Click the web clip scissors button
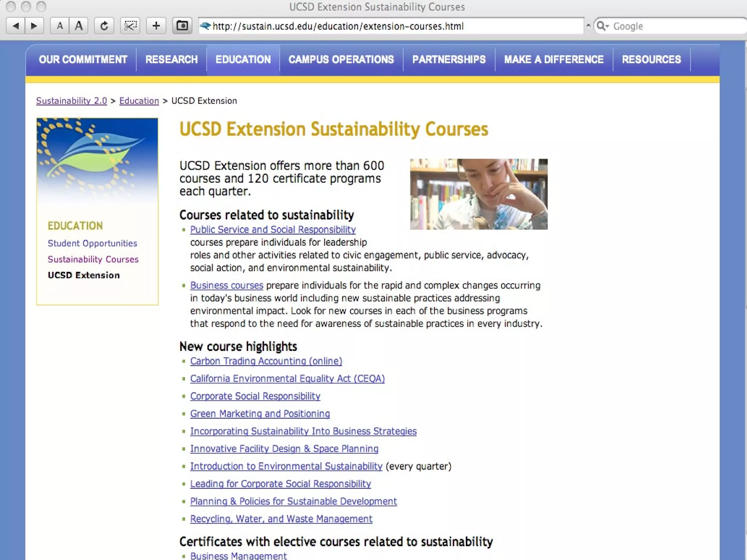 tap(130, 26)
